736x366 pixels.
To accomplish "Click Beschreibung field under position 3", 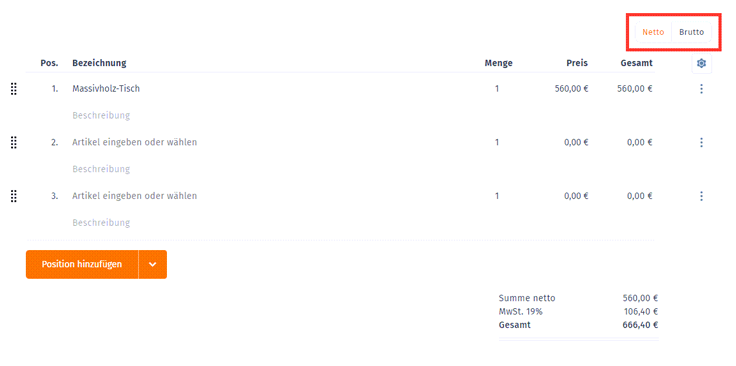I will tap(101, 222).
